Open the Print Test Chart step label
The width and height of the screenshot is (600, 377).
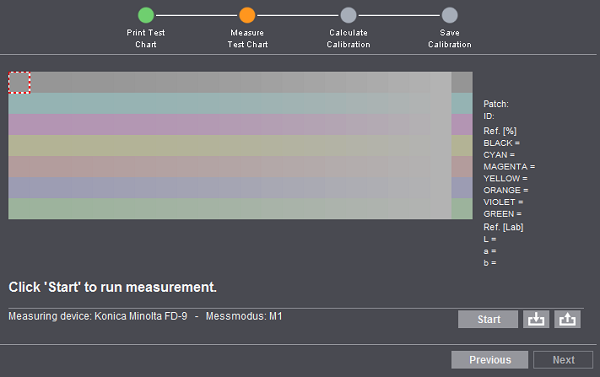pyautogui.click(x=146, y=38)
